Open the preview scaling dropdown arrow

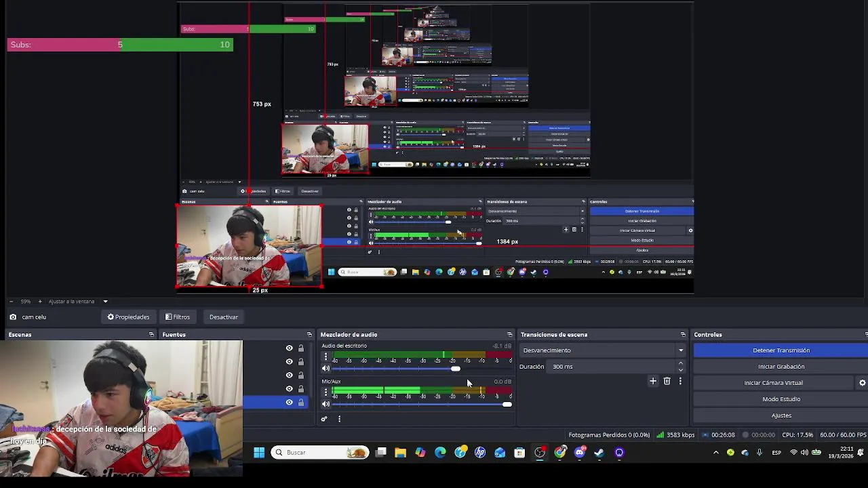point(105,301)
